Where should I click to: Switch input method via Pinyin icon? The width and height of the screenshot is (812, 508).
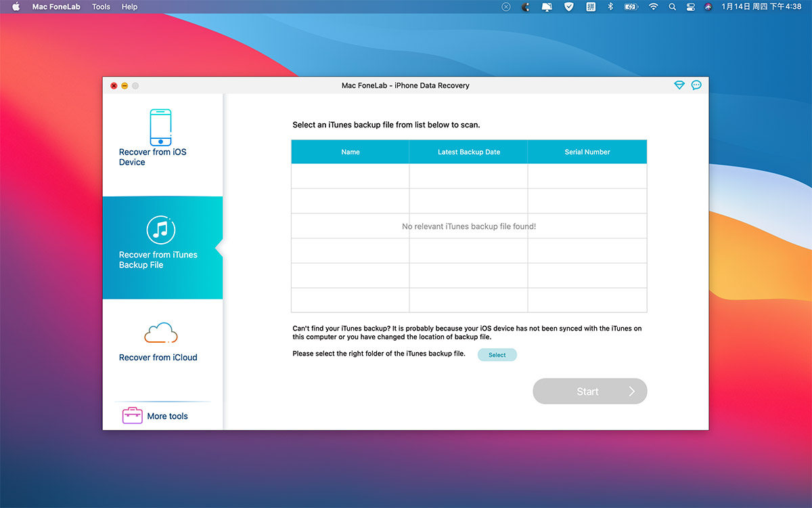[x=591, y=7]
